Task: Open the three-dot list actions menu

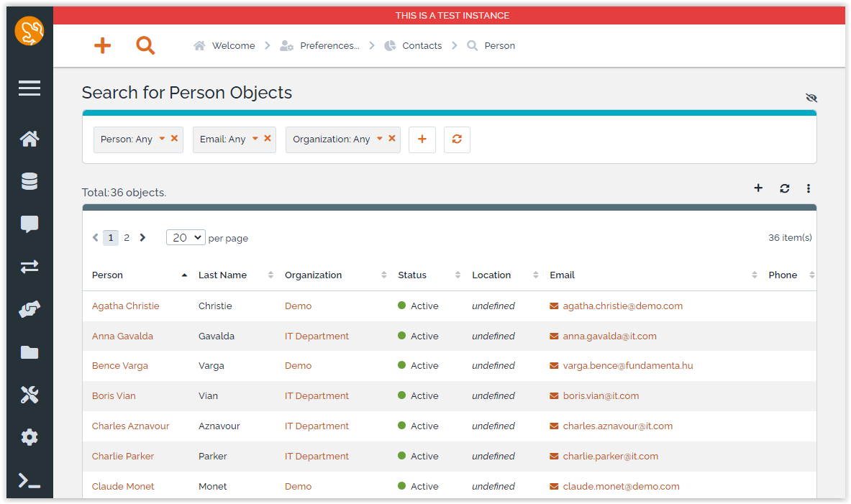Action: click(x=809, y=188)
